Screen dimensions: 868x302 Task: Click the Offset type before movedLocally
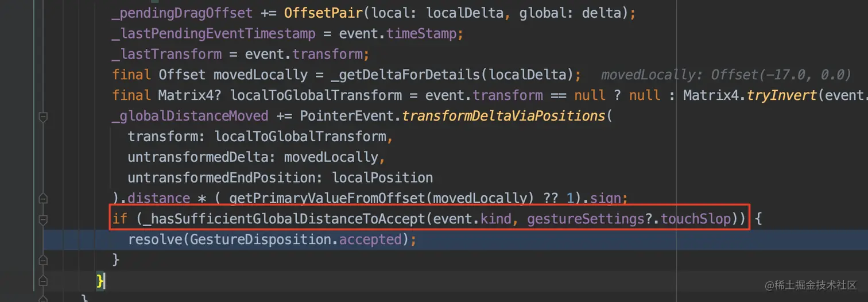coord(182,75)
